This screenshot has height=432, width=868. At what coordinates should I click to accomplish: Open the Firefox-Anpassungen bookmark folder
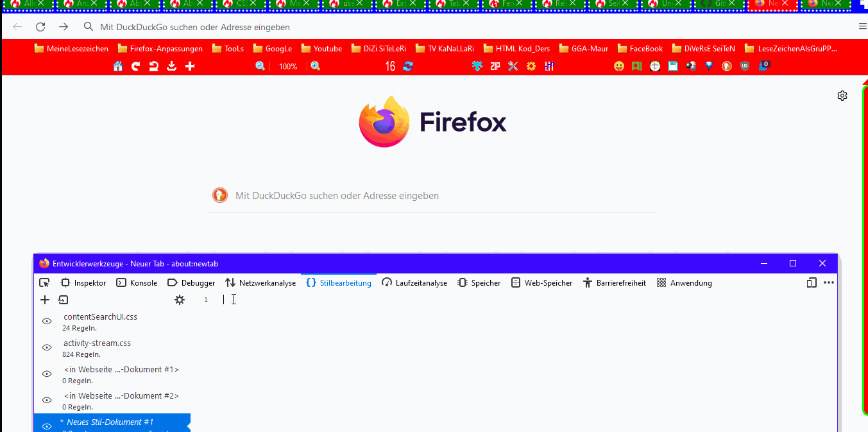(x=160, y=48)
